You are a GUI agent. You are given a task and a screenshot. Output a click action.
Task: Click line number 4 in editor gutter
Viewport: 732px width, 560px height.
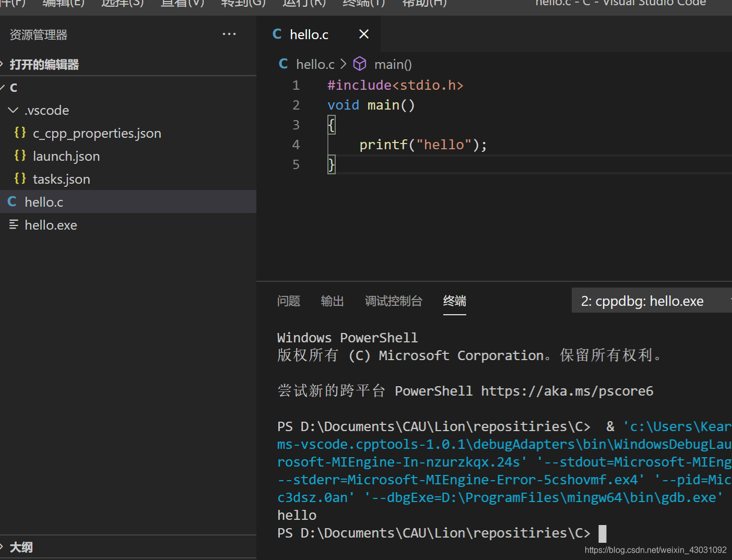click(296, 145)
